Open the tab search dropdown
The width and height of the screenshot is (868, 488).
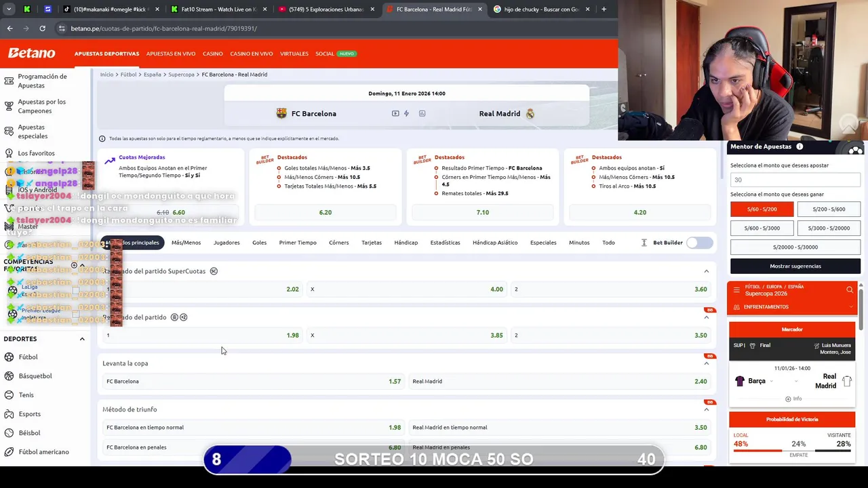coord(9,9)
